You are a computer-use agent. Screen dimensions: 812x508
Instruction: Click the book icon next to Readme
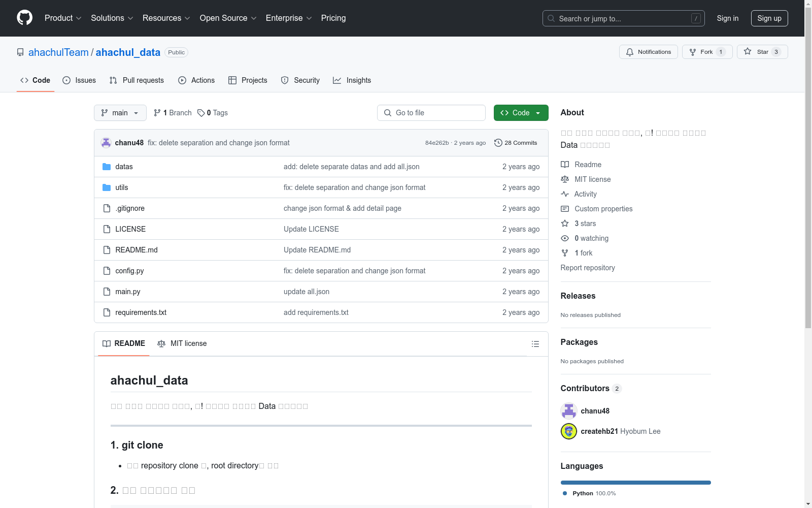(x=565, y=165)
